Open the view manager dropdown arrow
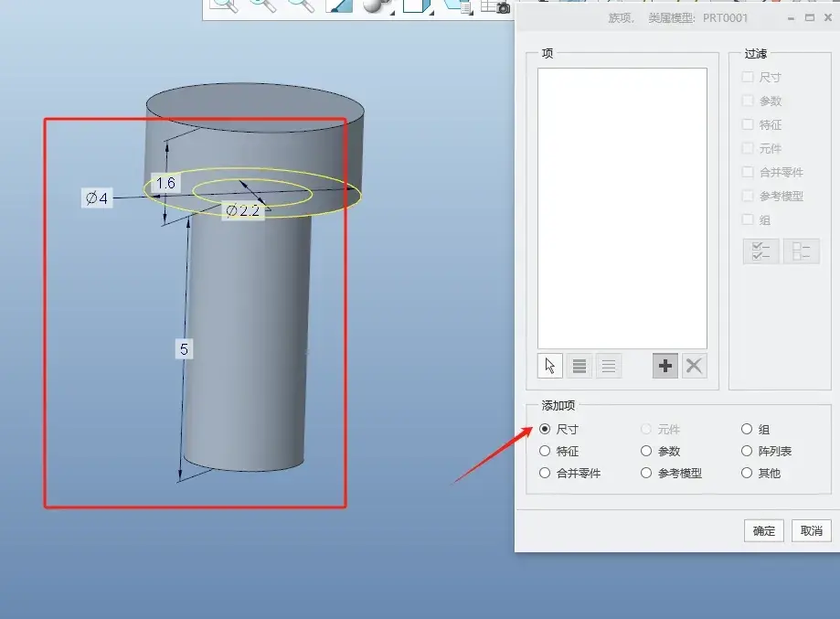The width and height of the screenshot is (840, 619). click(x=471, y=11)
